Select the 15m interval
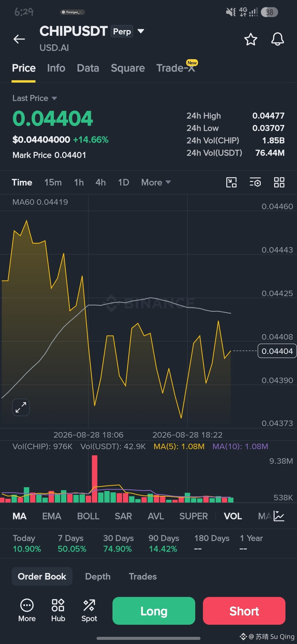The image size is (297, 644). tap(53, 182)
